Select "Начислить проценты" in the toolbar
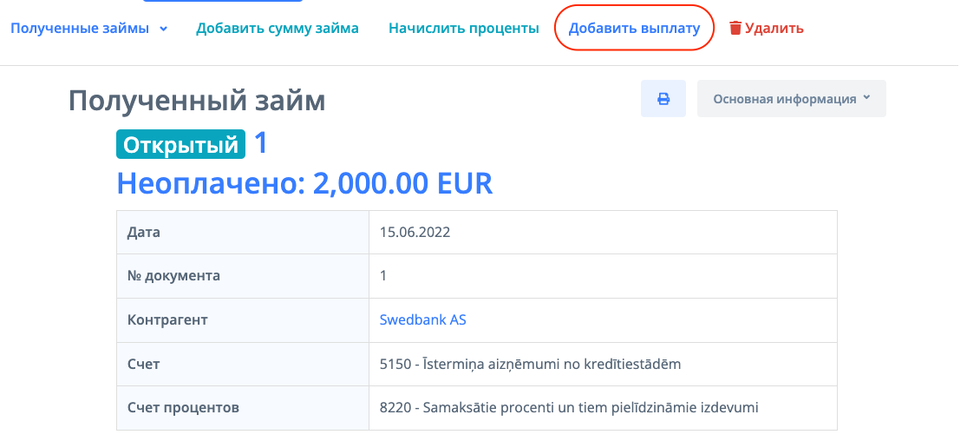 click(x=464, y=29)
